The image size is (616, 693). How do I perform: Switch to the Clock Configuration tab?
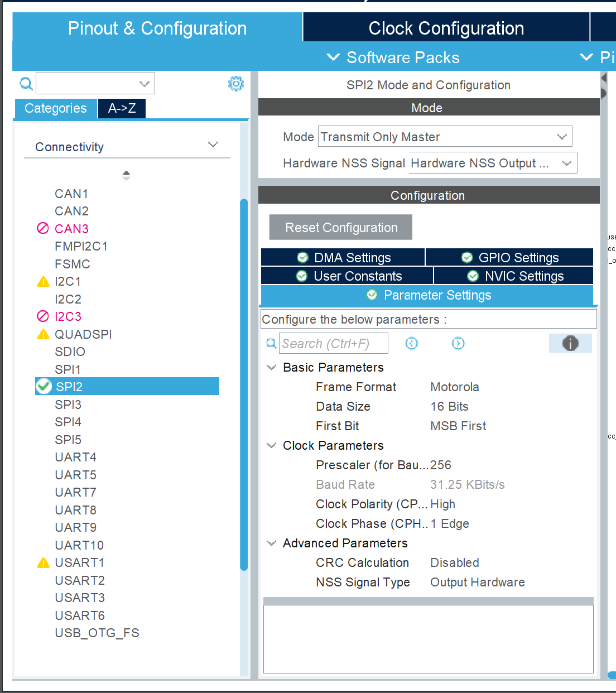[446, 28]
